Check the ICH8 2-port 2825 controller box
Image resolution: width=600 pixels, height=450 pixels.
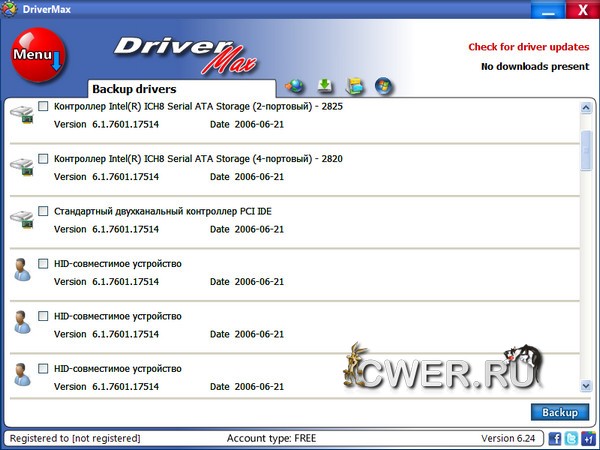pos(43,106)
